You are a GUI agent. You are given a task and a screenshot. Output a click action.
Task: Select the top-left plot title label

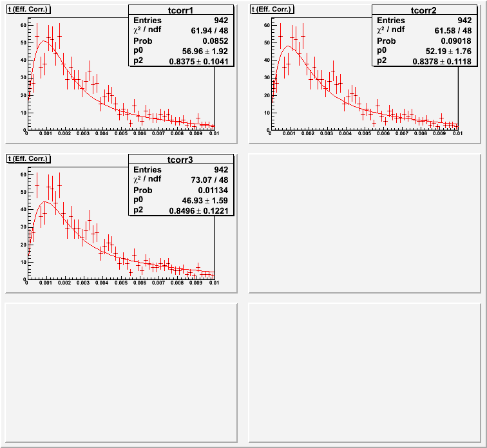[28, 9]
